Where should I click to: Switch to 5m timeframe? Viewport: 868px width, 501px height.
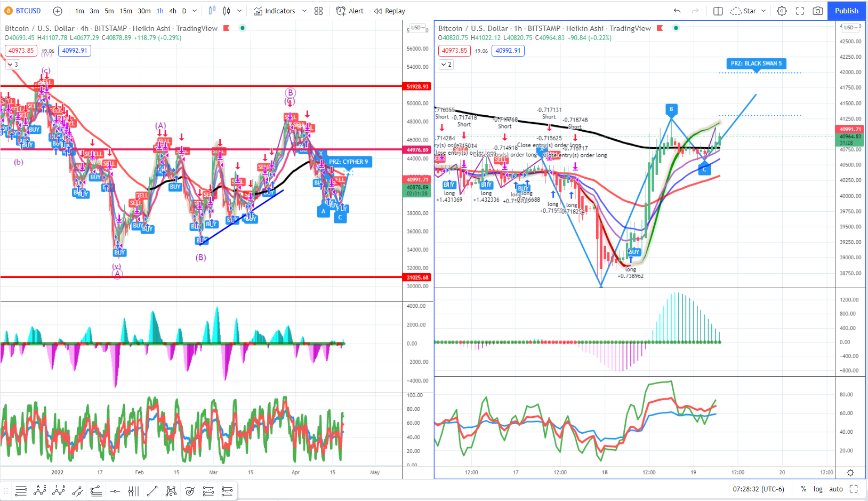(109, 11)
